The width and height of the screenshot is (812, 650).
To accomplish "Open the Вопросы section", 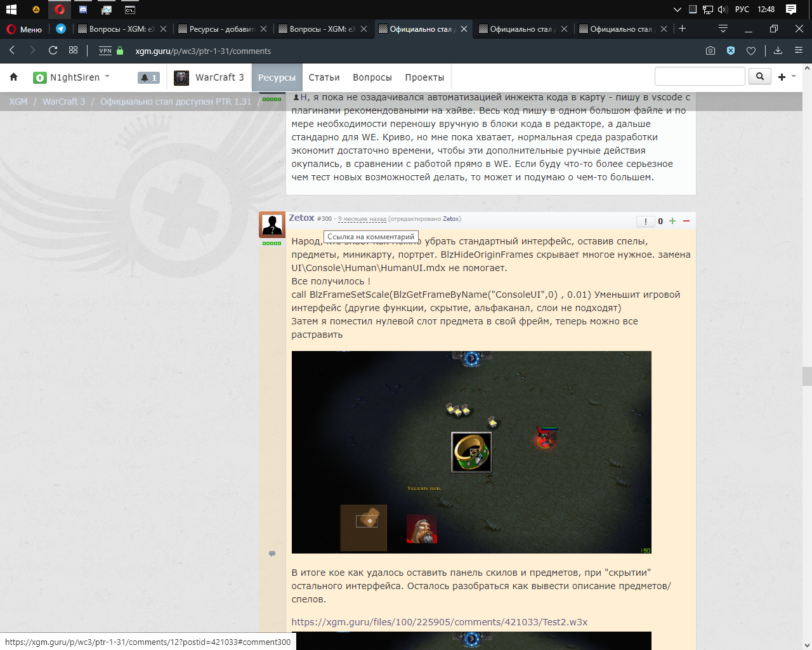I will coord(372,77).
